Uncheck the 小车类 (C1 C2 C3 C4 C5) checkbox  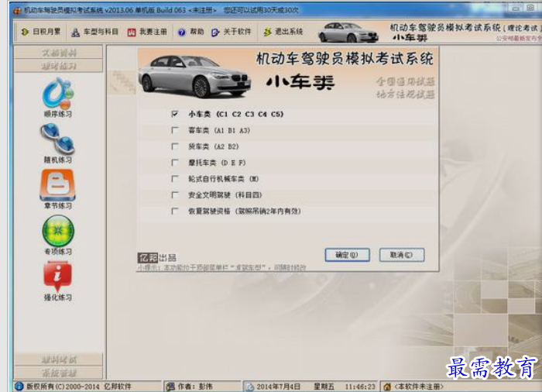[x=175, y=114]
